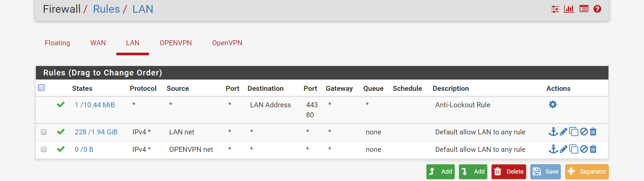Check the LAN net rule checkbox
The width and height of the screenshot is (644, 181).
pos(44,132)
